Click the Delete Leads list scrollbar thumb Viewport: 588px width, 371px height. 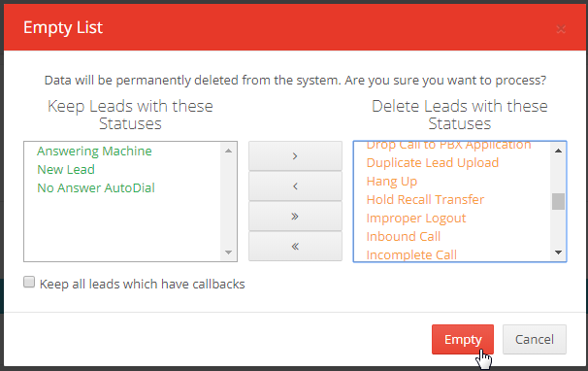pyautogui.click(x=558, y=202)
